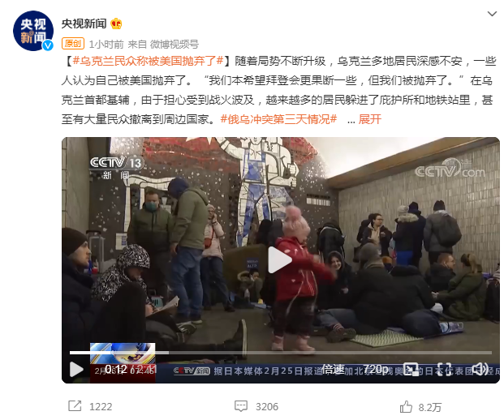Viewport: 504px width, 420px height.
Task: Seek on the video progress bar
Action: click(x=281, y=353)
